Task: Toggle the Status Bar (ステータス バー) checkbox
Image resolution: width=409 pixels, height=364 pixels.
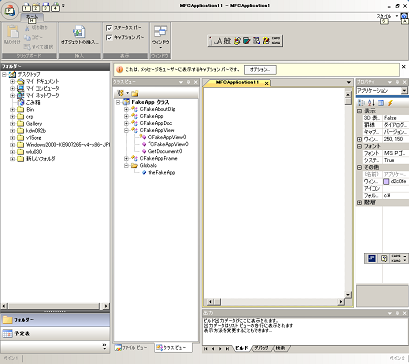Action: coord(124,28)
